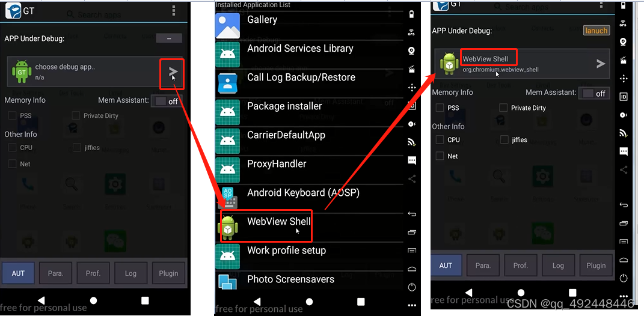Tap the Android home button in the middle screen

[309, 302]
